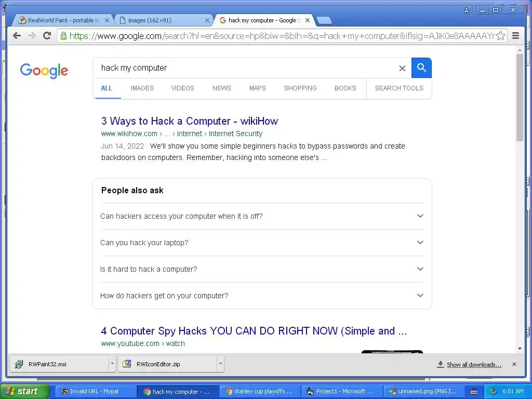Click the blue magnifier search button
The height and width of the screenshot is (399, 532).
click(x=421, y=68)
